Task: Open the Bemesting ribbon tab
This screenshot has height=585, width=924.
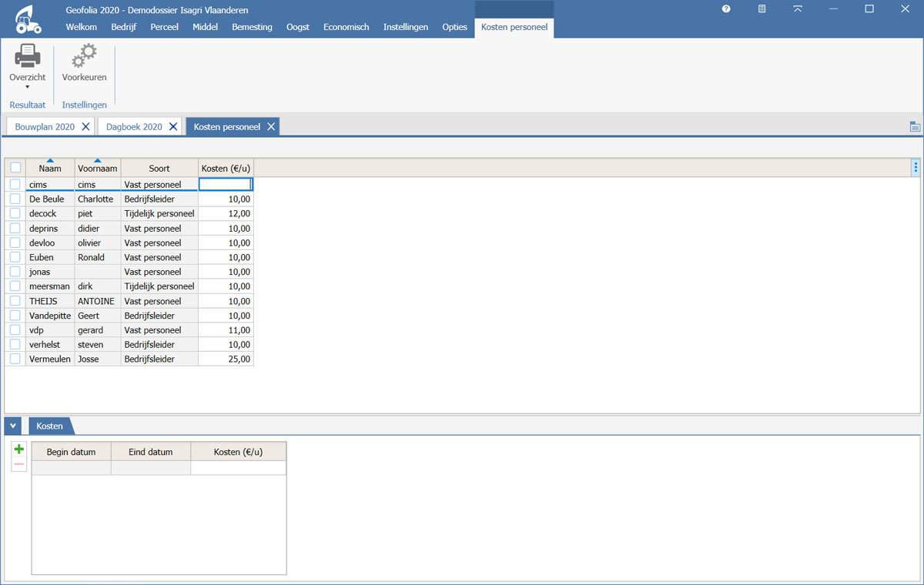Action: click(x=252, y=27)
